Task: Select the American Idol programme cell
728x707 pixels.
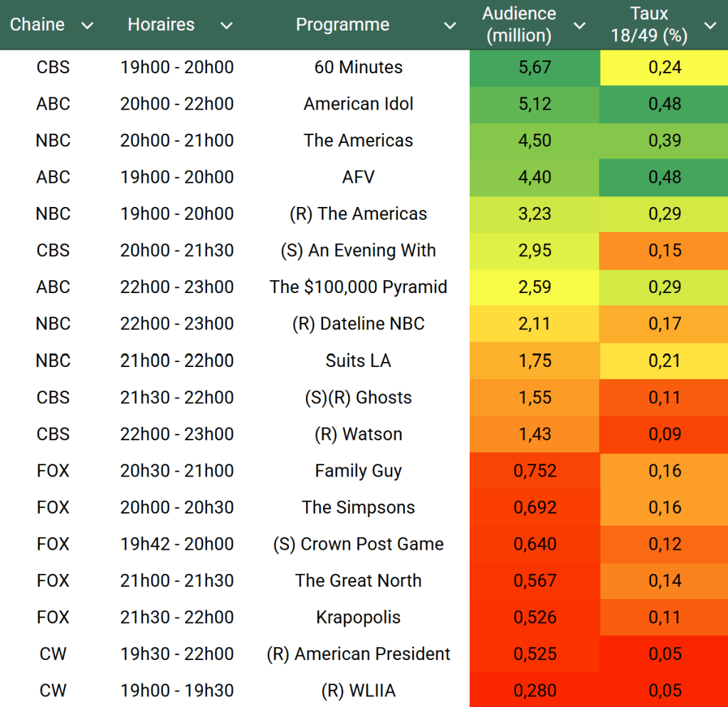Action: 358,104
